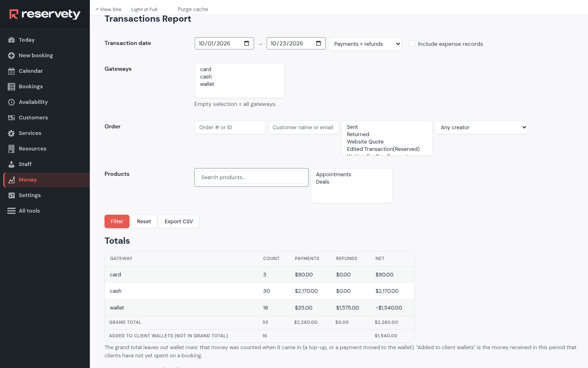
Task: Select wallet in the Gateways list
Action: [x=239, y=84]
